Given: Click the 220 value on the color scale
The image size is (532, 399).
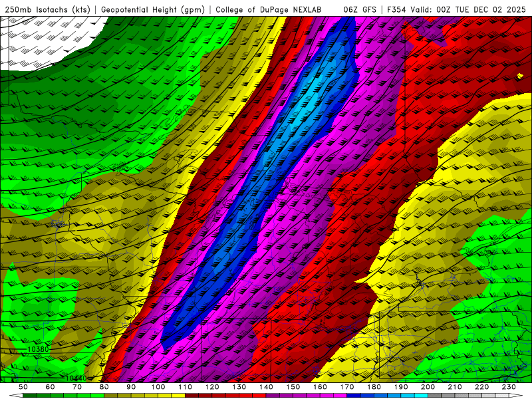Looking at the screenshot, I should coord(482,387).
